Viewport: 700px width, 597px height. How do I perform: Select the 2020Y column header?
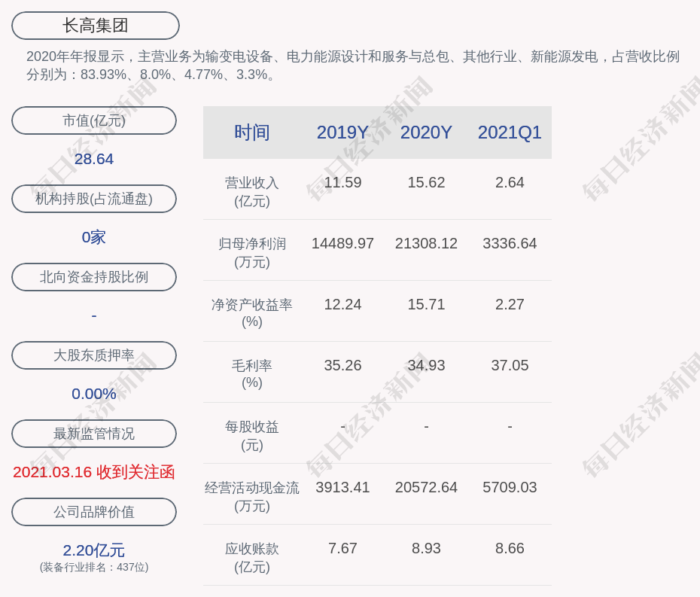(x=426, y=132)
